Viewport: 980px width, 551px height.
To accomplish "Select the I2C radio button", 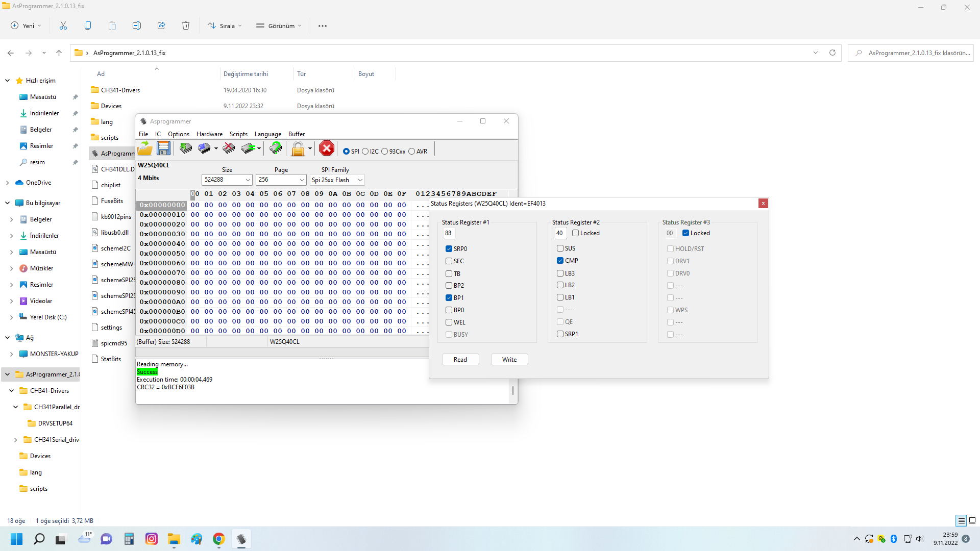I will [x=365, y=152].
